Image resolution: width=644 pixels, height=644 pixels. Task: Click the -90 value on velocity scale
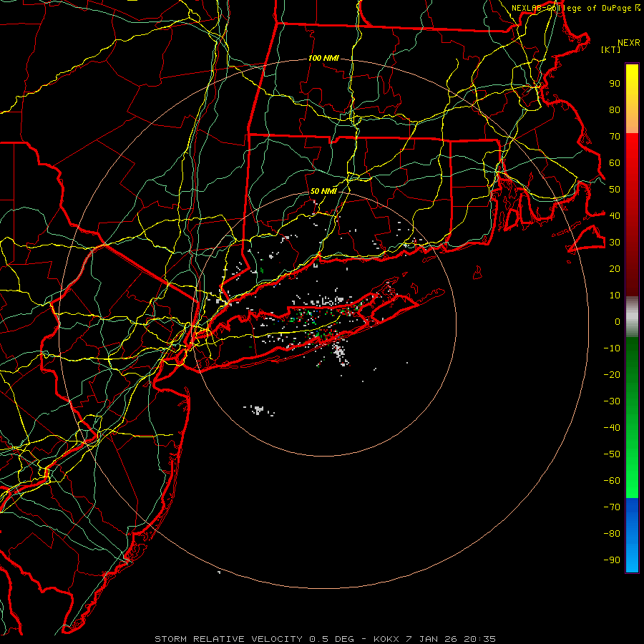[612, 560]
